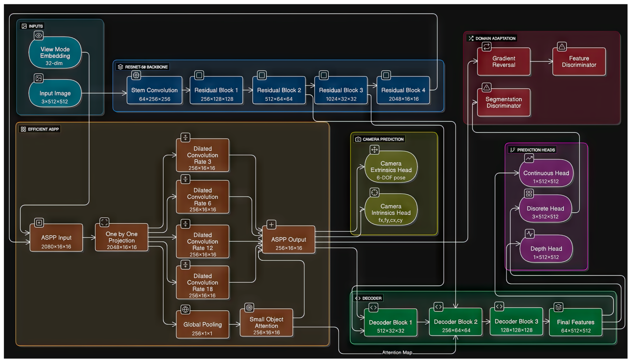Click the pulse icon on Depth Head
The height and width of the screenshot is (364, 631).
[529, 234]
